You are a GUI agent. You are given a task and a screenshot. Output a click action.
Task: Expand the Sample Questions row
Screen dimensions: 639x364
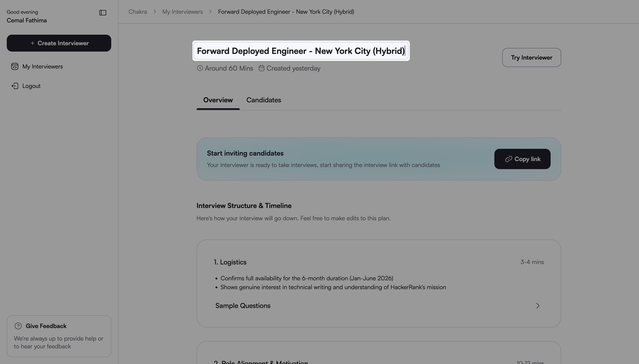click(x=243, y=306)
